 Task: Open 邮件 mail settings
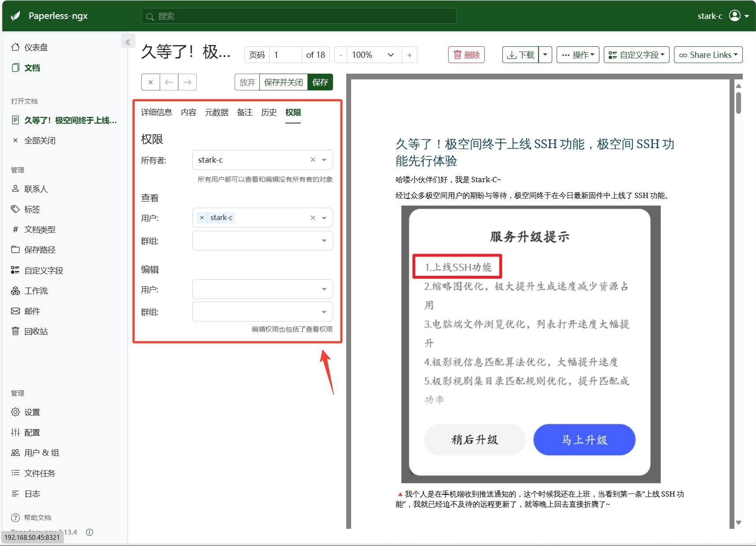(26, 311)
